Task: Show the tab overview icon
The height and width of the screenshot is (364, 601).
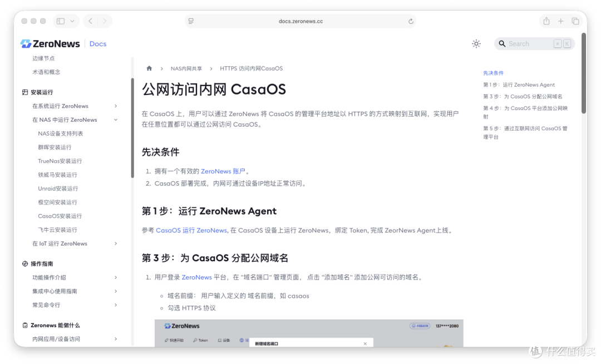Action: pyautogui.click(x=575, y=21)
